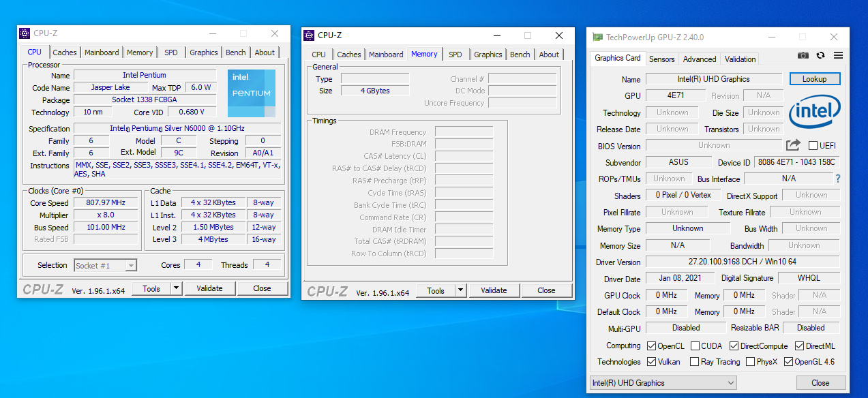This screenshot has height=398, width=868.
Task: Open SPD tab in CPU-Z processor window
Action: (x=171, y=52)
